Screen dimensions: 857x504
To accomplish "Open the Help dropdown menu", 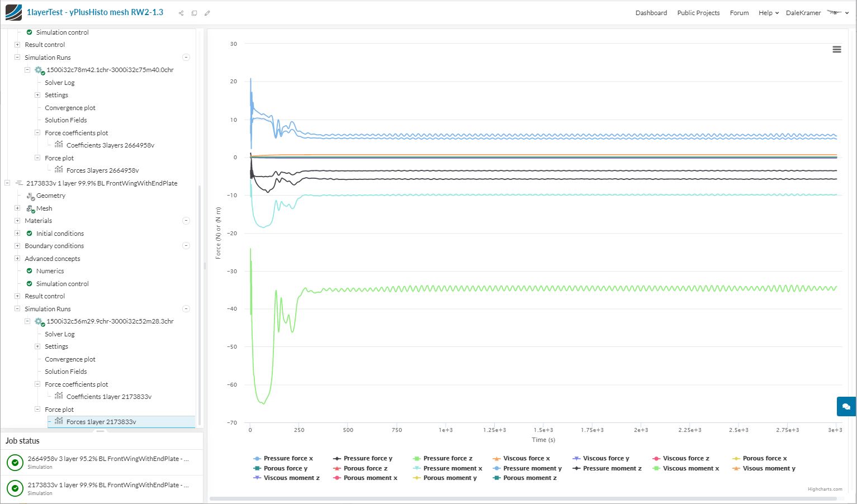I will pyautogui.click(x=768, y=13).
